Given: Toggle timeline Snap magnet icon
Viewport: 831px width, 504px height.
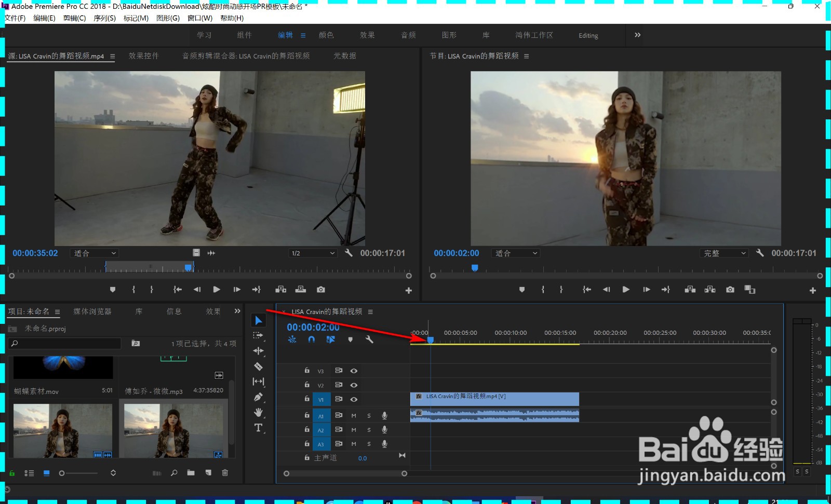Looking at the screenshot, I should pos(312,339).
